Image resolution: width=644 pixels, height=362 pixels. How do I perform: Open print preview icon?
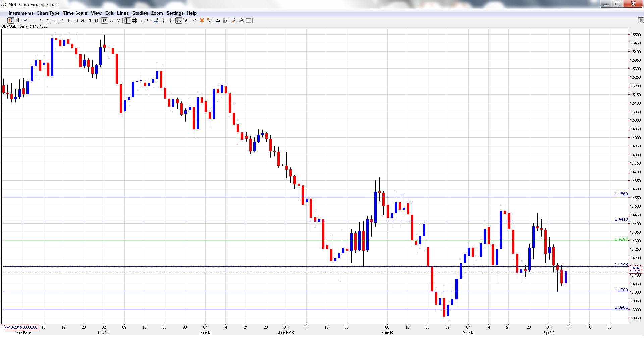[x=225, y=21]
